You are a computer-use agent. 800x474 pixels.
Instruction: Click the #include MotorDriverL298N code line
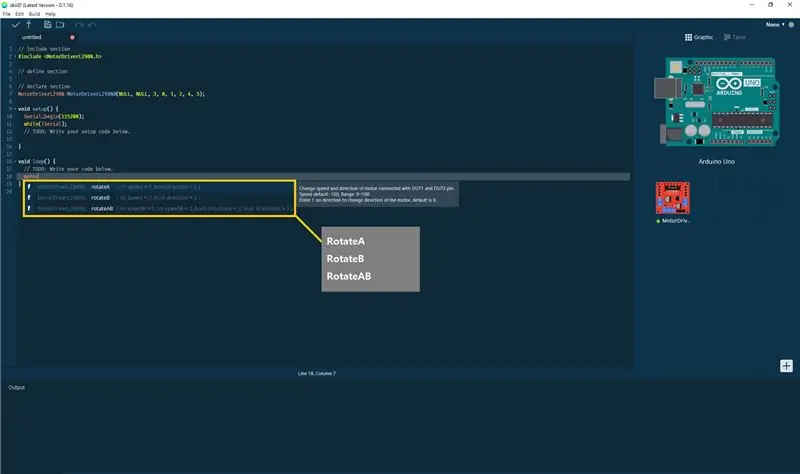tap(60, 57)
